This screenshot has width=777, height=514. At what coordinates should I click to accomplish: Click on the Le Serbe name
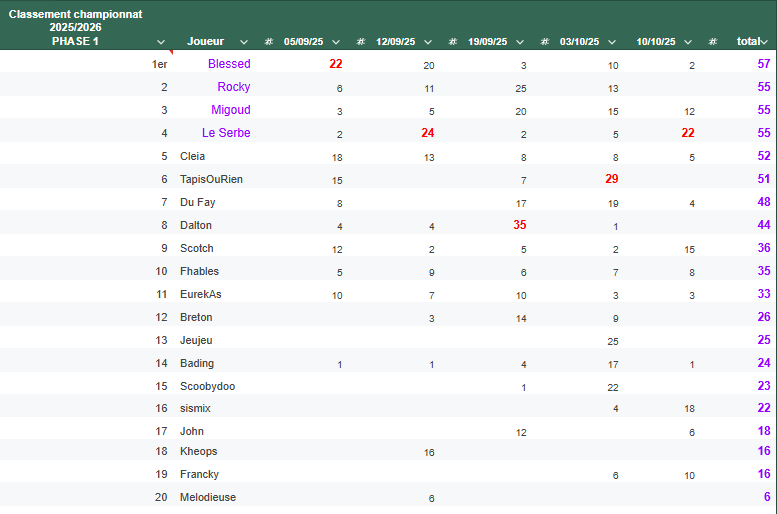(226, 133)
